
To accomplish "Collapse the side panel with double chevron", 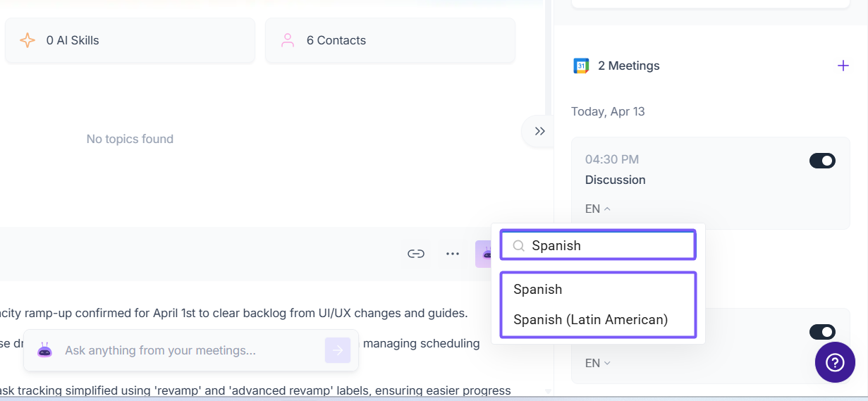I will (x=539, y=131).
